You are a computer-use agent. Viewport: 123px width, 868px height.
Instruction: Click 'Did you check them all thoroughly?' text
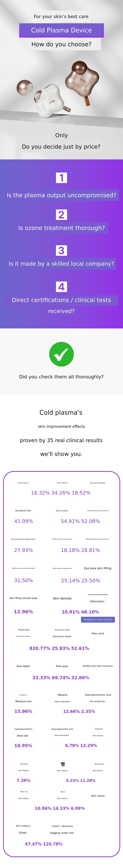[61, 377]
